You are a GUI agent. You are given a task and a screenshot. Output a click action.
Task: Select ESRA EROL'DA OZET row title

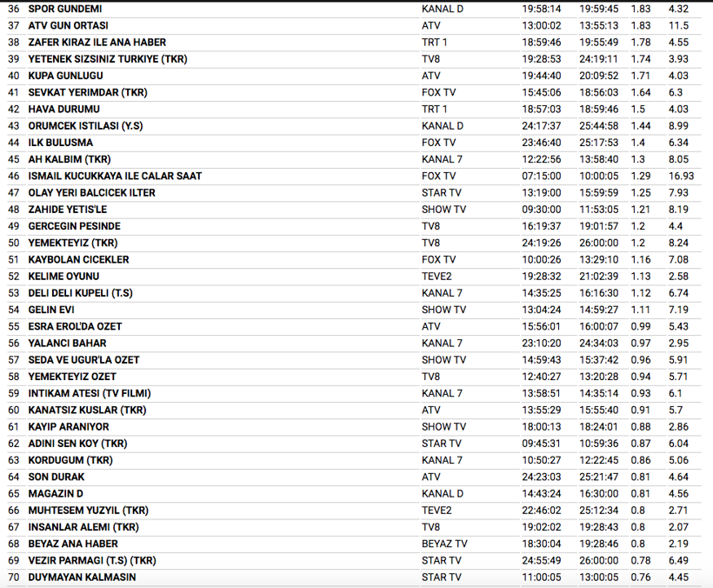click(x=76, y=326)
